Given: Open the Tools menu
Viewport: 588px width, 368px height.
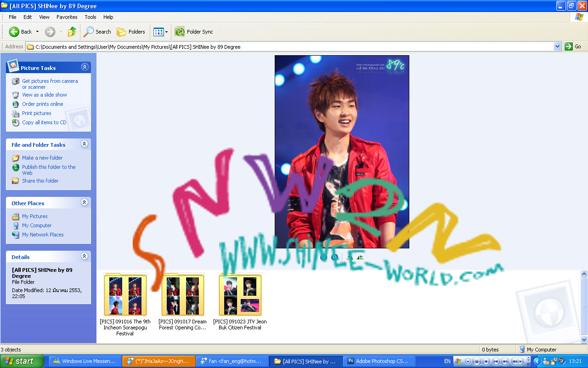Looking at the screenshot, I should tap(90, 17).
